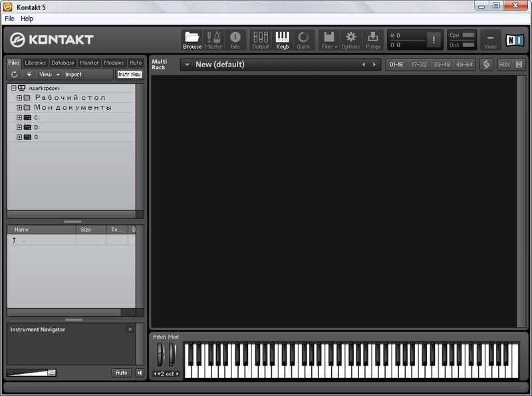Switch to the Libraries tab
532x396 pixels.
click(35, 63)
